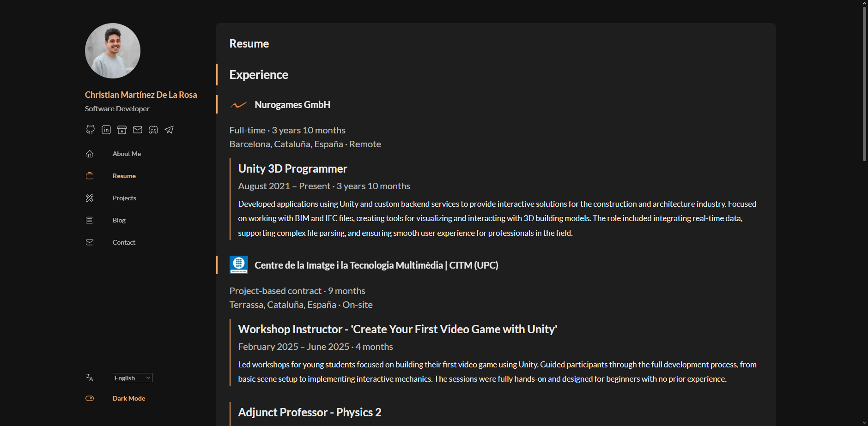Click the Nurogames GmbH company logo

point(238,105)
